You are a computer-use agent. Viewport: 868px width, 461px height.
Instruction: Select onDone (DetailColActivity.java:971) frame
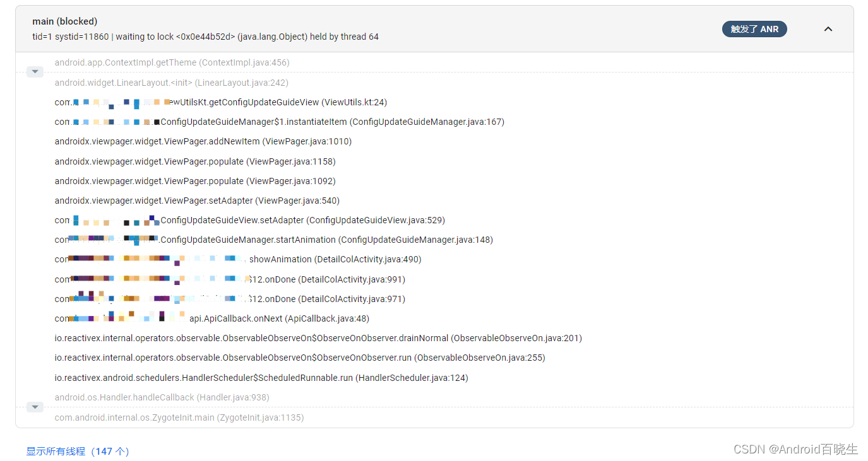(x=230, y=299)
